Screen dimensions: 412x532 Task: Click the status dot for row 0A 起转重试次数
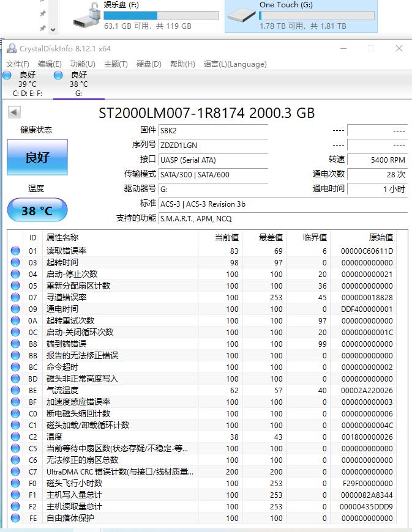[x=15, y=320]
